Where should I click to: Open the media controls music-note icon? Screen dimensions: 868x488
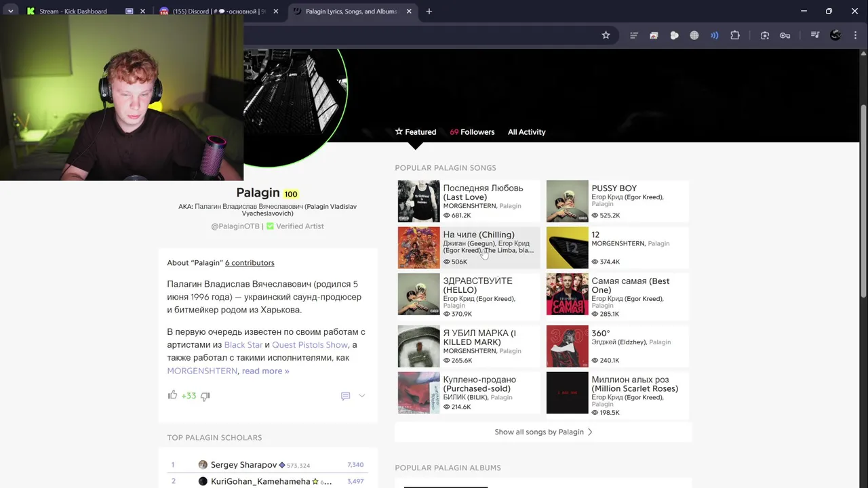pyautogui.click(x=815, y=35)
